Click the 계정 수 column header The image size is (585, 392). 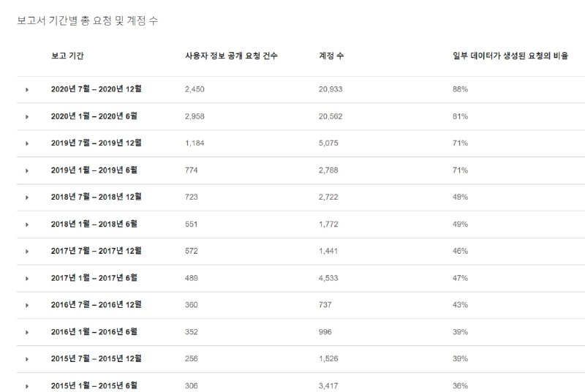pyautogui.click(x=331, y=56)
